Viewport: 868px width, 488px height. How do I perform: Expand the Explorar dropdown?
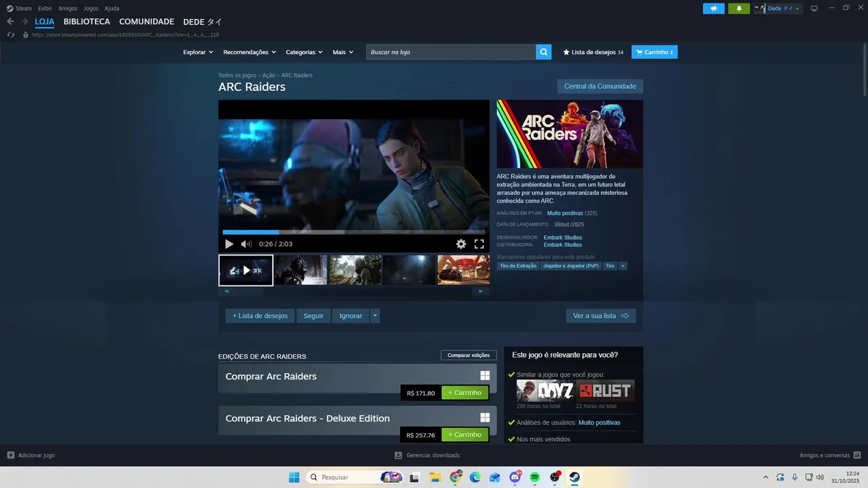click(x=198, y=52)
